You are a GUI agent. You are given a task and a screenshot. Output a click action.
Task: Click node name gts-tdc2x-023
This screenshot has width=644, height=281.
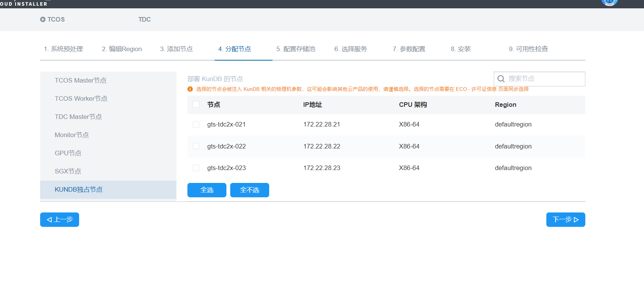226,168
